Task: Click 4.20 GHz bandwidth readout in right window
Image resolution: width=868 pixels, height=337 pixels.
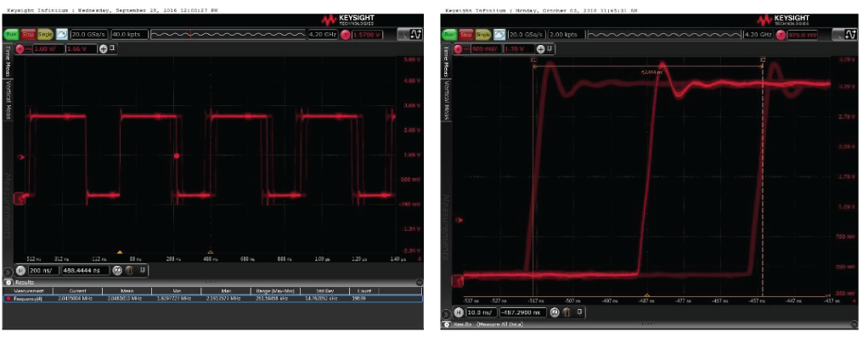Action: tap(758, 34)
